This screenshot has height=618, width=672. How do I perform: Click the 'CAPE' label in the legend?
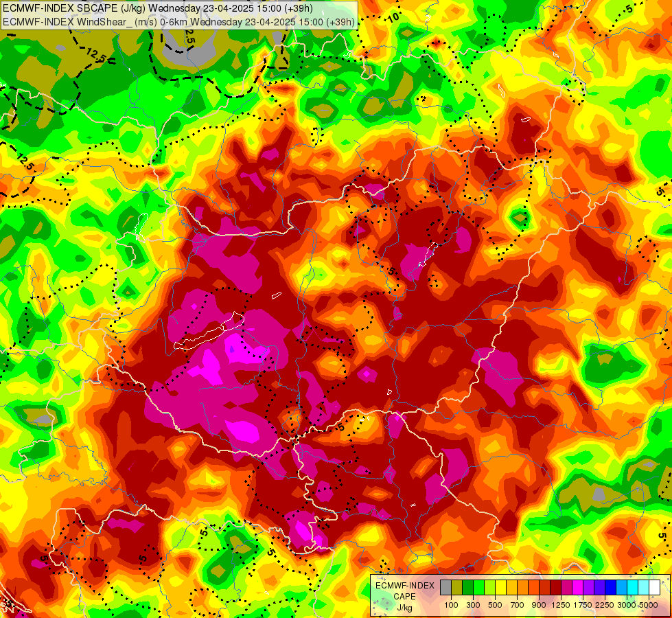pos(404,597)
